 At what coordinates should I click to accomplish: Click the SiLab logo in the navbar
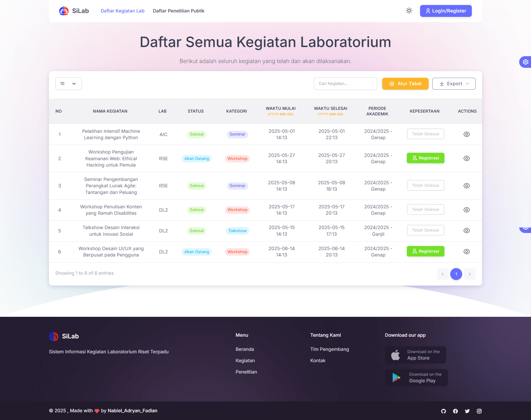(x=74, y=11)
